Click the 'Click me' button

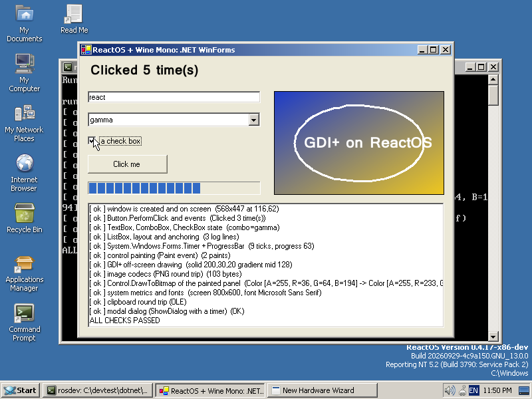pyautogui.click(x=127, y=164)
